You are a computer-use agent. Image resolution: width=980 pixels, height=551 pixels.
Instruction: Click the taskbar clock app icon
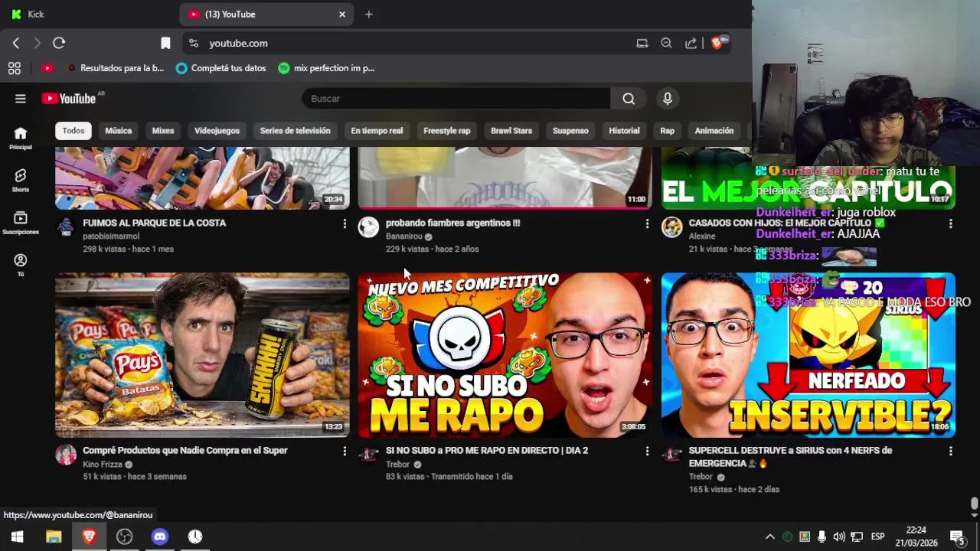tap(195, 536)
